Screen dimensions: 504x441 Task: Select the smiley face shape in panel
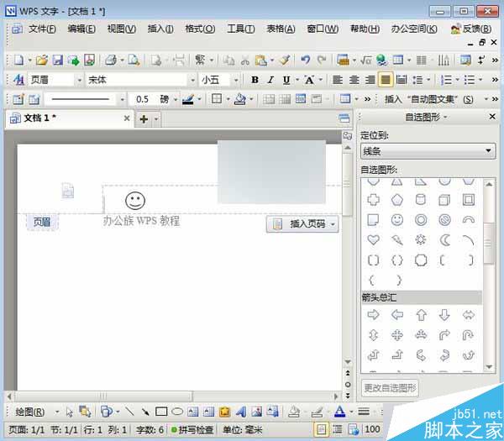pos(397,220)
